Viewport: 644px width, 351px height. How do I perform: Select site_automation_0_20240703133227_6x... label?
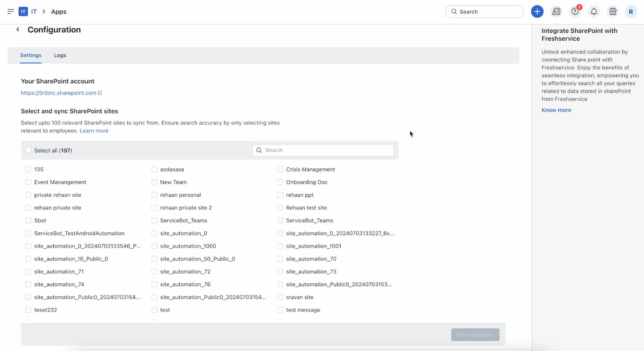(x=340, y=233)
